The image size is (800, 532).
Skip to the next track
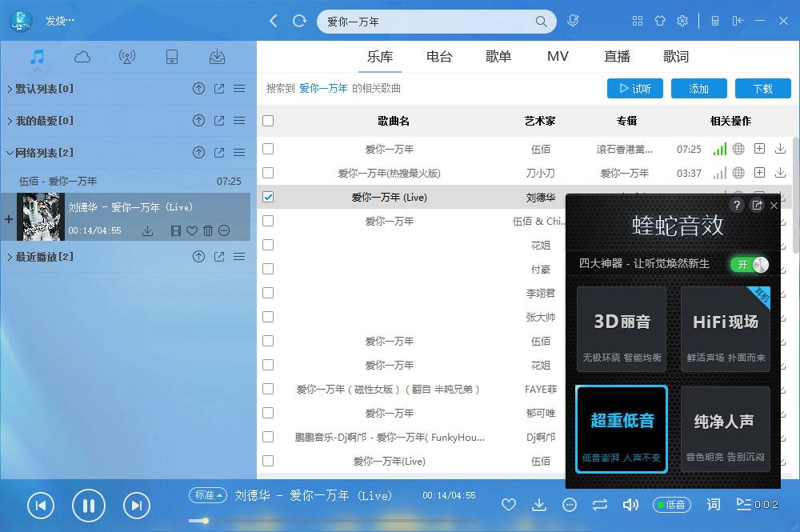pyautogui.click(x=137, y=505)
